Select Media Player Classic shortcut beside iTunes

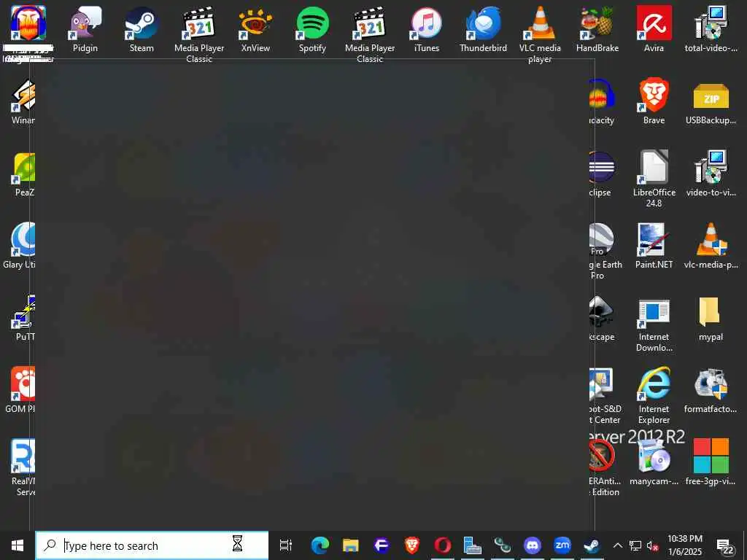(370, 34)
